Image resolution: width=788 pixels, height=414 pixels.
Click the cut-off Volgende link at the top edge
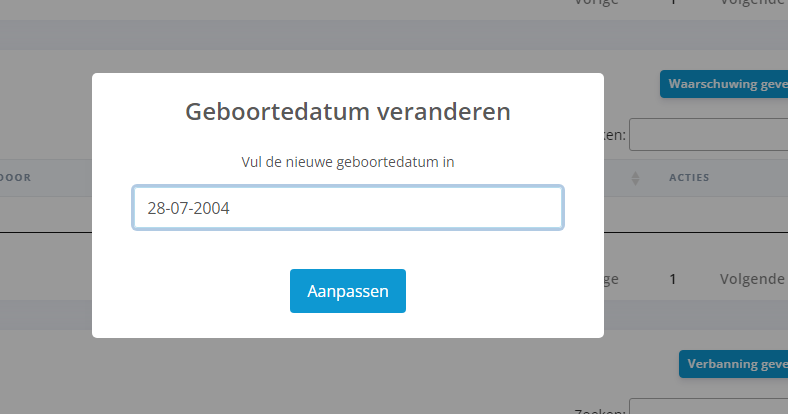point(752,3)
